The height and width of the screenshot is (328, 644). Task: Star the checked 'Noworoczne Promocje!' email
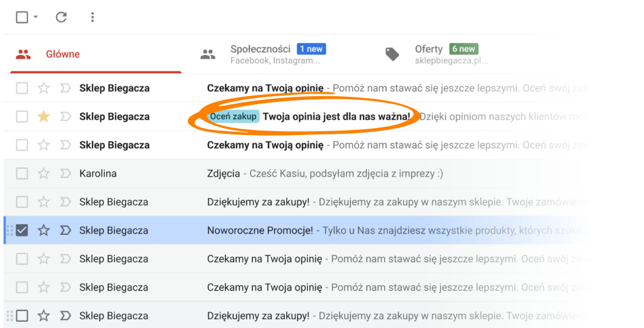click(44, 230)
